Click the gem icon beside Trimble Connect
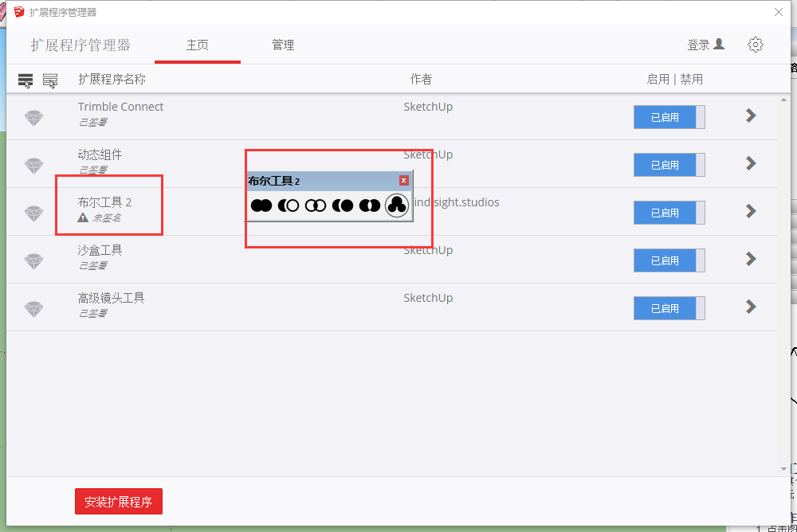797x532 pixels. [34, 118]
